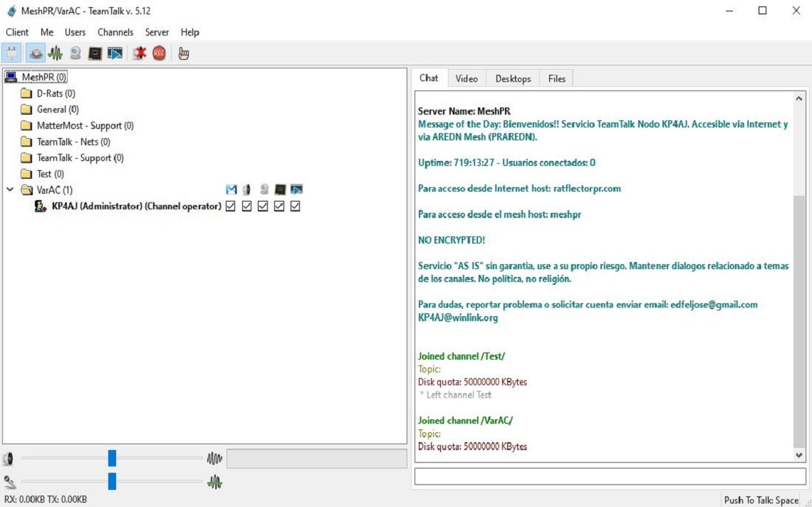This screenshot has height=507, width=812.
Task: Click the TeamTalk app icon in the title bar
Action: tap(11, 11)
